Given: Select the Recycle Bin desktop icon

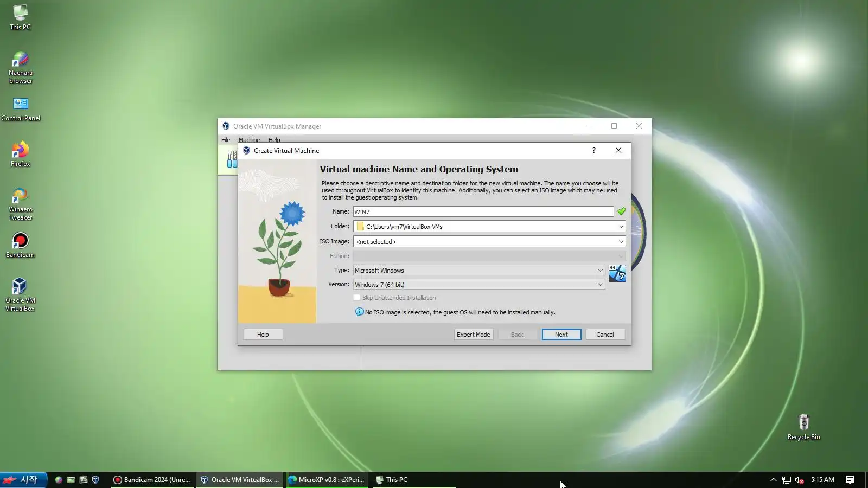Looking at the screenshot, I should tap(803, 427).
